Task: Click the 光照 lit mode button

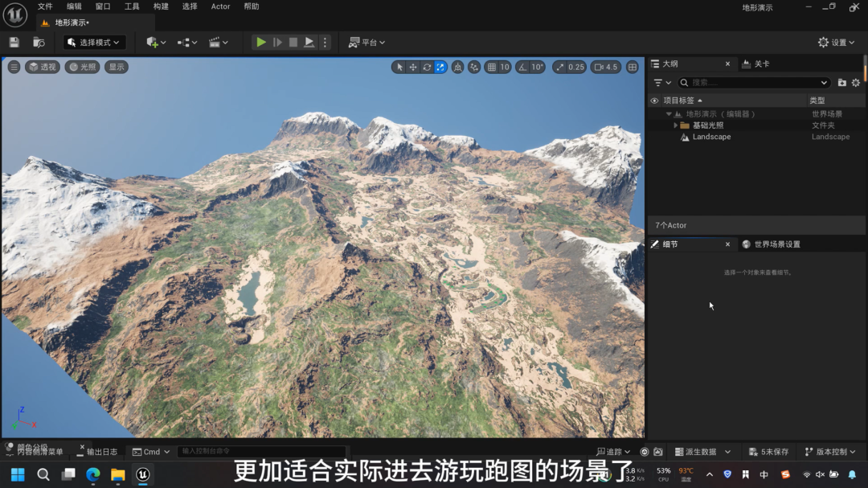Action: [x=83, y=67]
